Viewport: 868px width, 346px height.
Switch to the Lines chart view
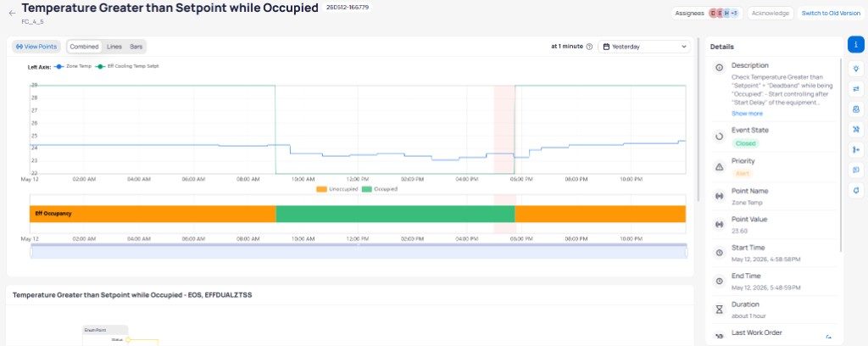(114, 47)
